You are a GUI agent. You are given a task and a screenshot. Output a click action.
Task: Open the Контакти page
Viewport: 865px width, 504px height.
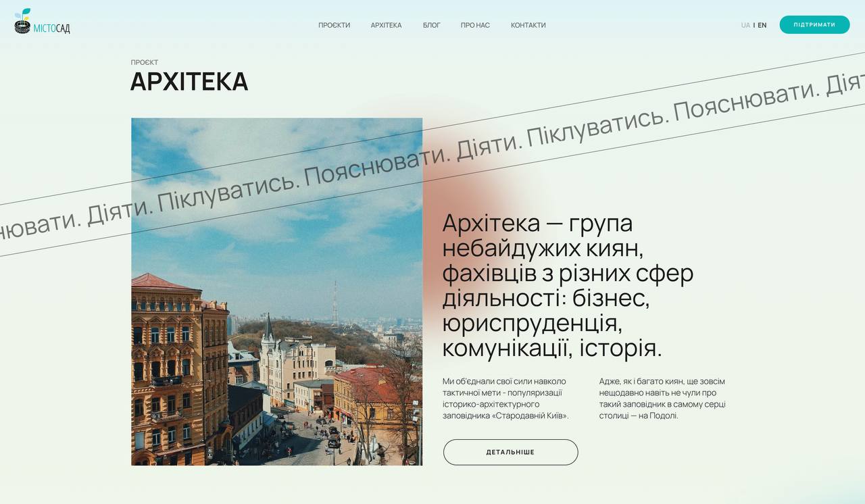[x=528, y=25]
